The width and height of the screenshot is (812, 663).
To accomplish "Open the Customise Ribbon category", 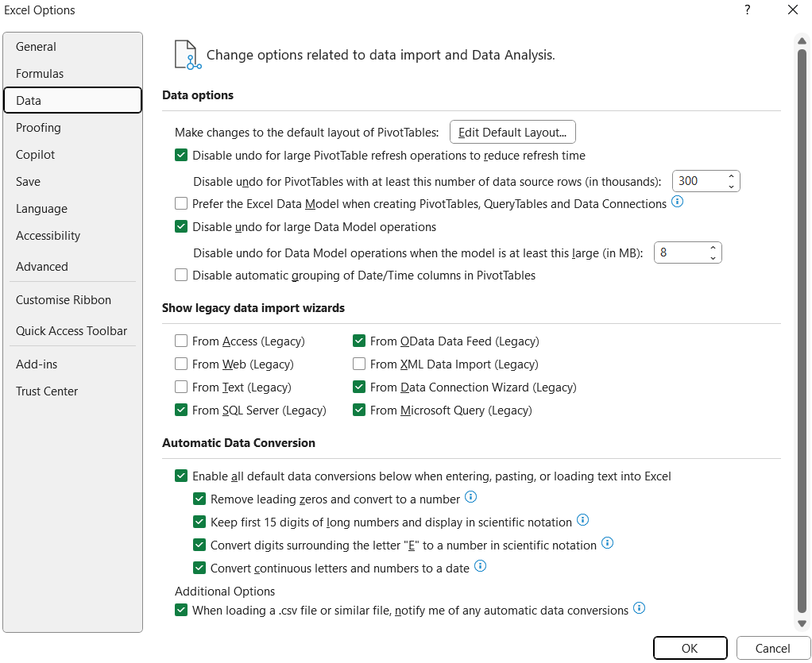I will pos(72,299).
